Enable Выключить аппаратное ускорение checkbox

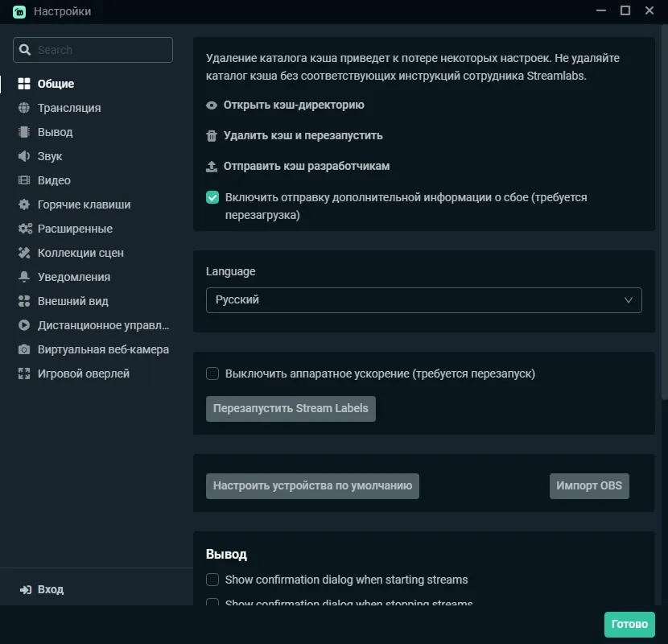(212, 374)
